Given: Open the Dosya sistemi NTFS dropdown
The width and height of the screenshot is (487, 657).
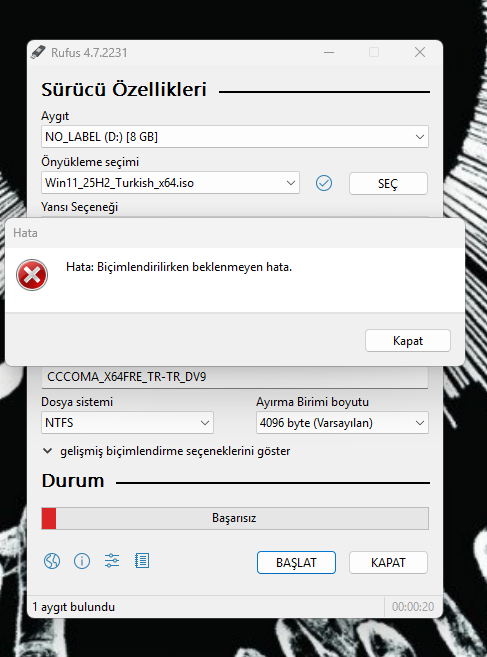Looking at the screenshot, I should coord(127,422).
